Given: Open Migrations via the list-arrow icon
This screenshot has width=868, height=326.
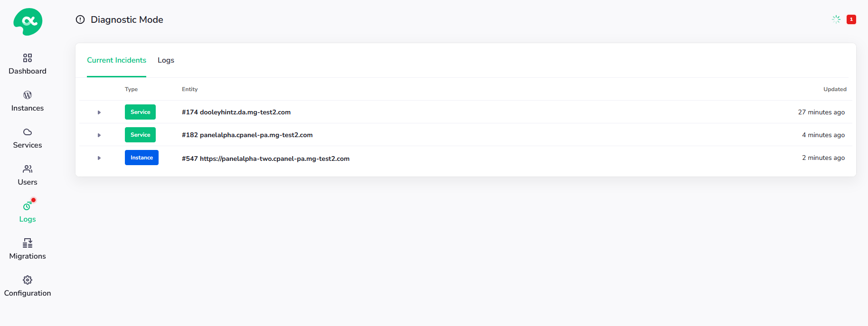Looking at the screenshot, I should click(x=28, y=243).
